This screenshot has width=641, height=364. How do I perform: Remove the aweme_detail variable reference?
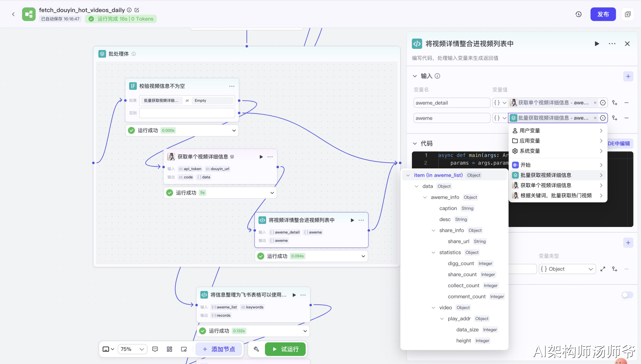click(x=595, y=103)
